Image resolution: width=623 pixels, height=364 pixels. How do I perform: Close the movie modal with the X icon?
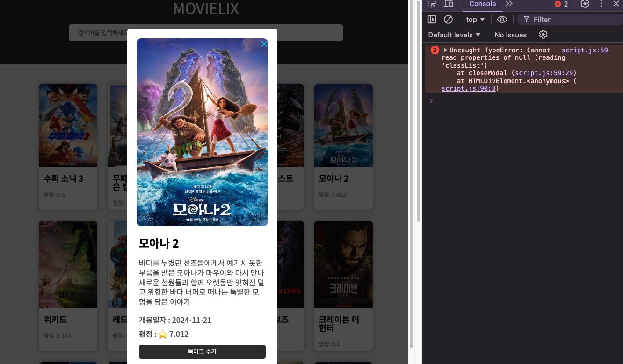click(x=264, y=44)
